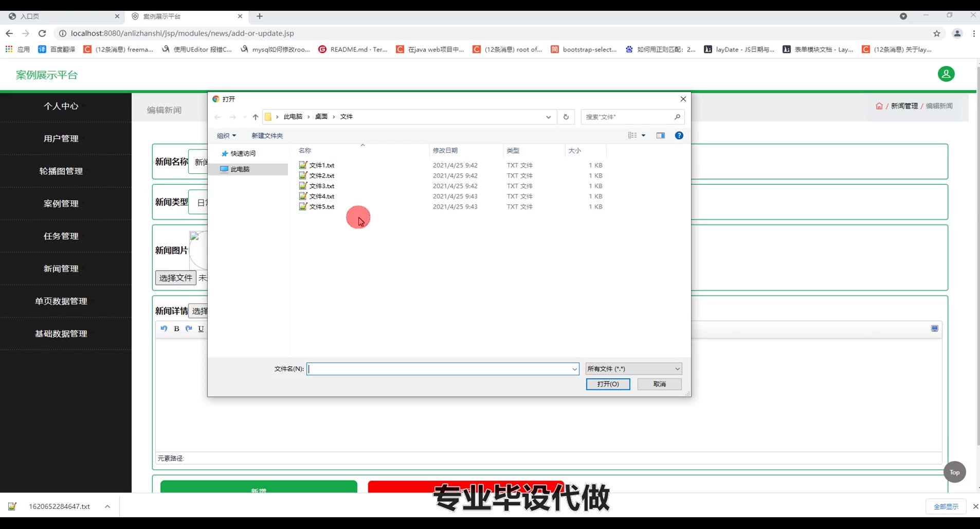
Task: Click the green 新增 button
Action: (x=259, y=487)
